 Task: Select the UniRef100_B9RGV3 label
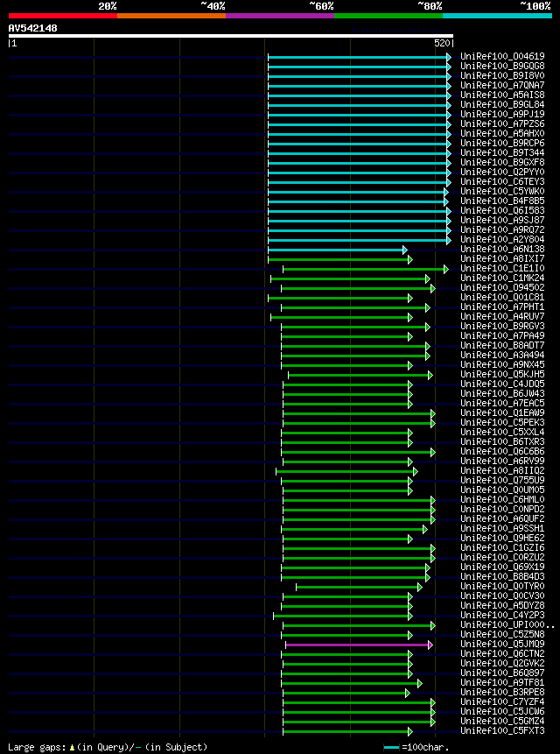pos(502,326)
